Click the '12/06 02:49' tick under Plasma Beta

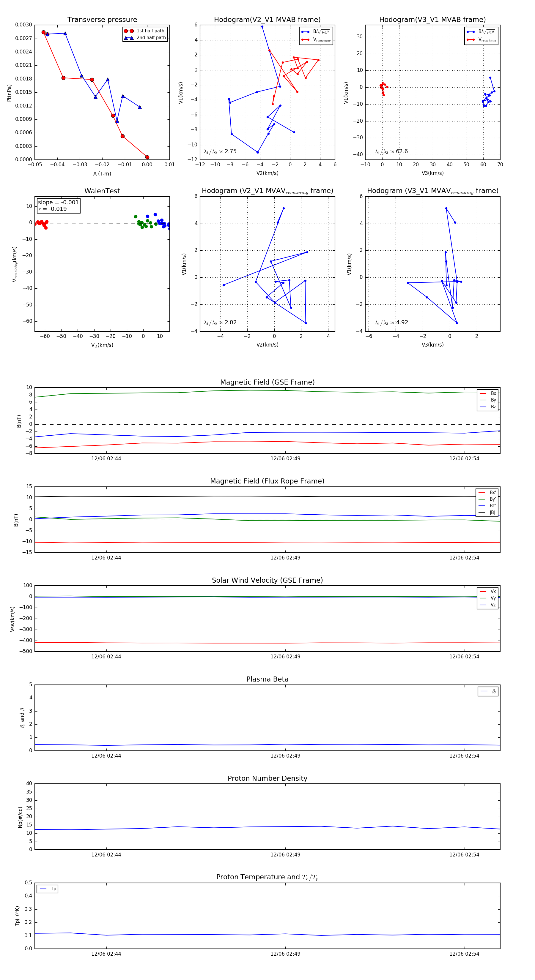[285, 756]
